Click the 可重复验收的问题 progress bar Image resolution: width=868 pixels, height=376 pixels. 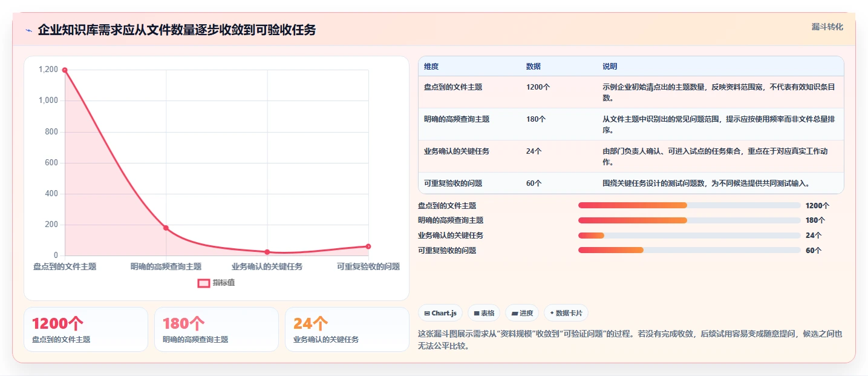pyautogui.click(x=690, y=250)
